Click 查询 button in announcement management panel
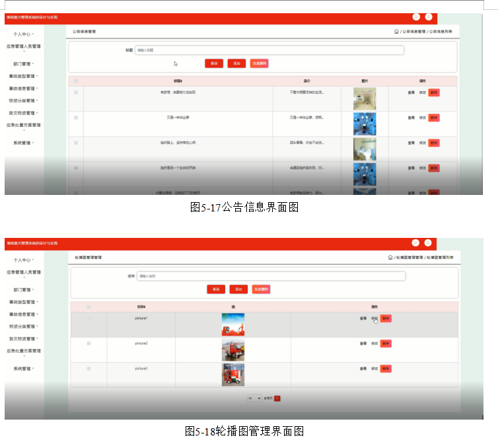 214,63
